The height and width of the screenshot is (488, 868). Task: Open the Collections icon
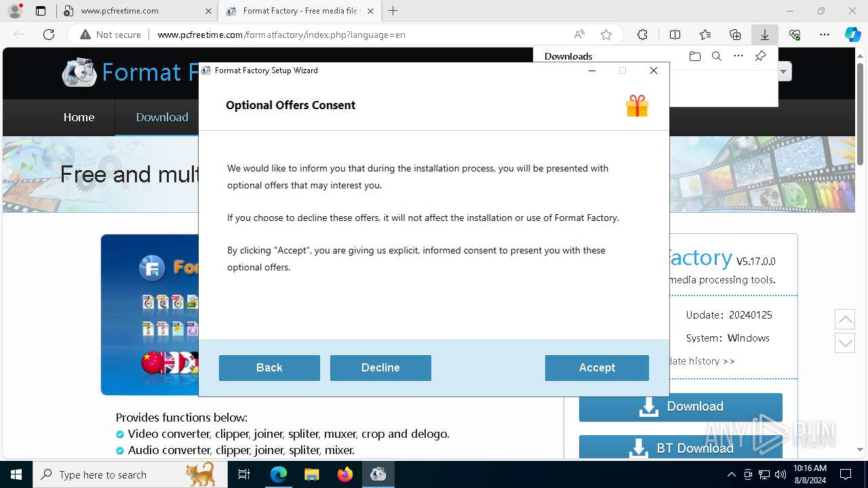(x=735, y=35)
